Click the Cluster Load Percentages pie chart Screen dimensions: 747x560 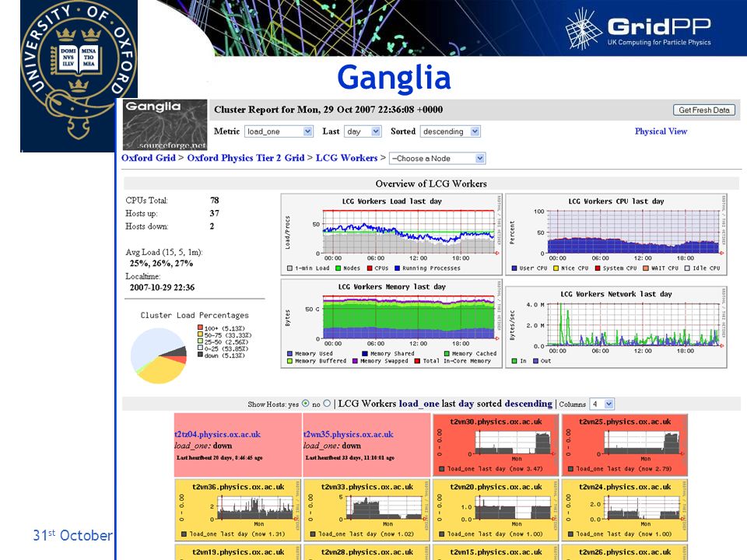point(159,355)
